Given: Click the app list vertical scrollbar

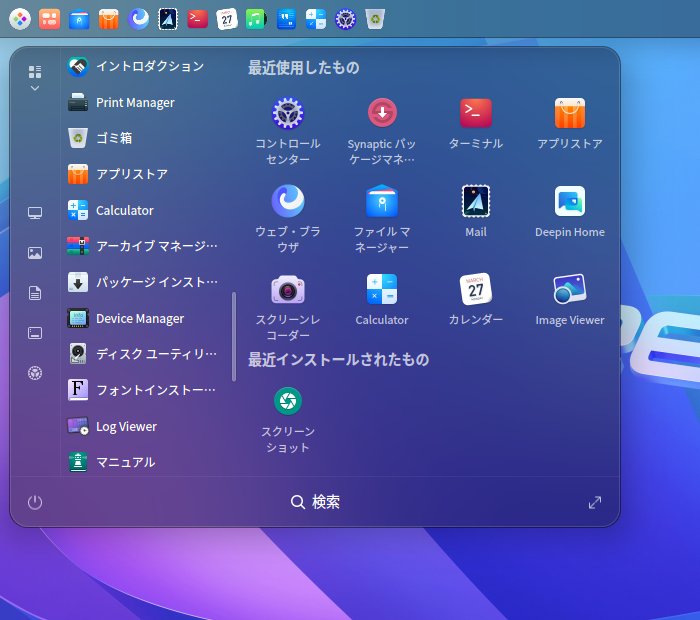Looking at the screenshot, I should [x=234, y=336].
